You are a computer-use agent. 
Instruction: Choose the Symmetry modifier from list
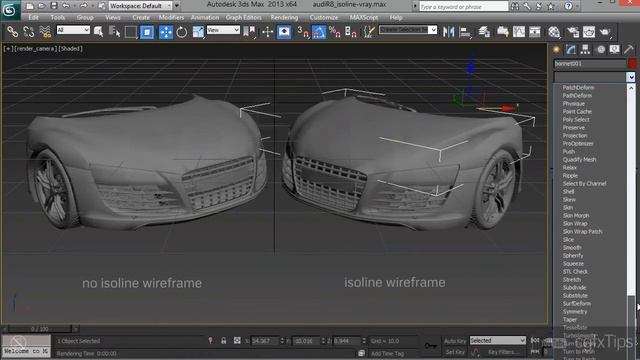click(575, 311)
